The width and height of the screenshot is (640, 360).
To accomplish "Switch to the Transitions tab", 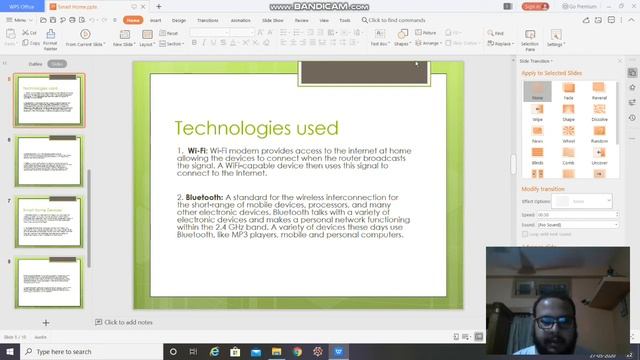I will 208,20.
